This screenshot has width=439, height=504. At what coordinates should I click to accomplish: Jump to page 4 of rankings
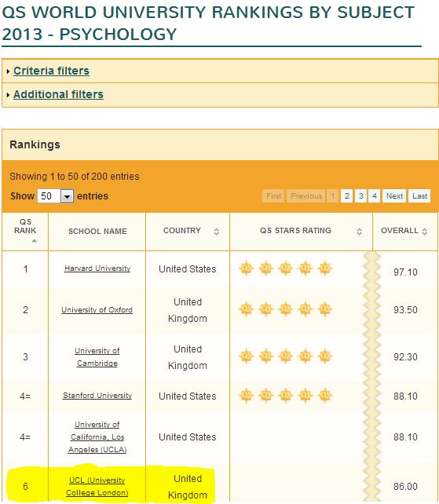point(375,195)
